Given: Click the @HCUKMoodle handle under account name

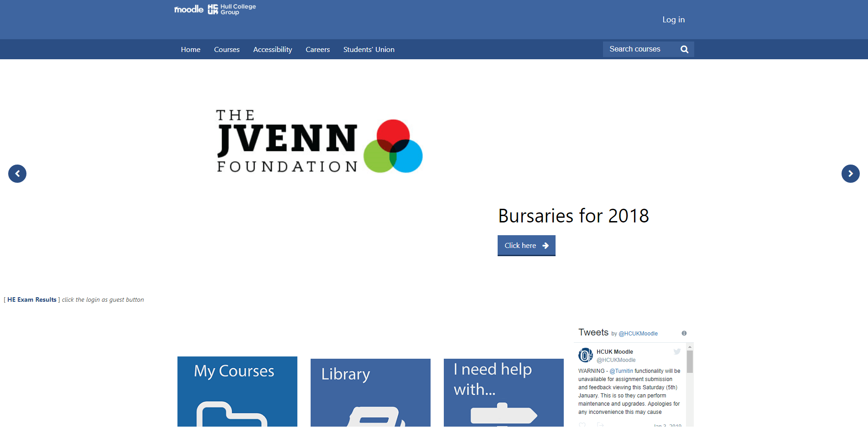Looking at the screenshot, I should click(x=616, y=360).
